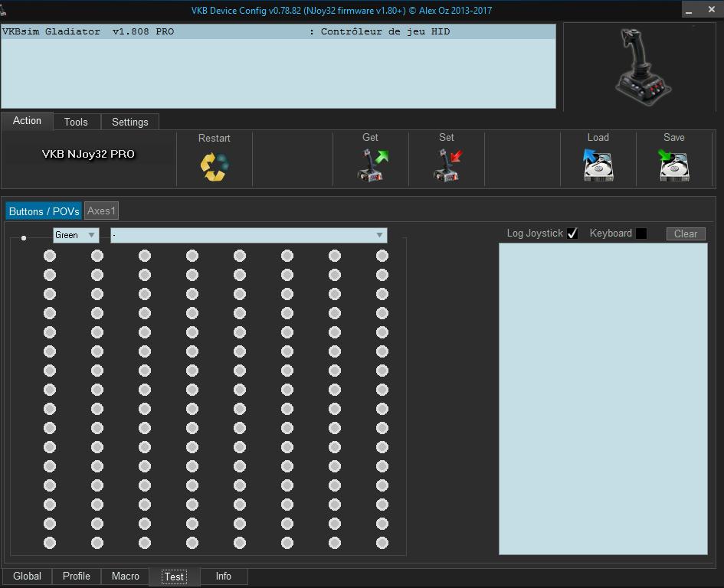
Task: Open the Green color dropdown
Action: (x=76, y=235)
